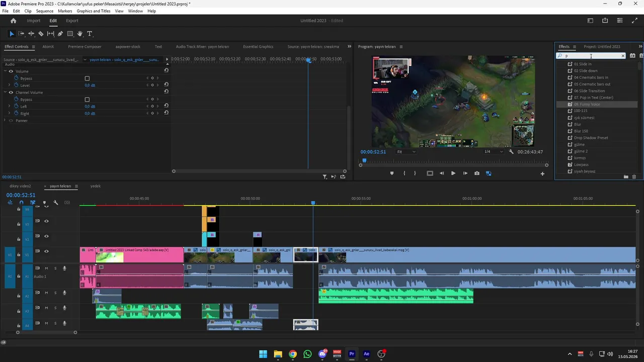Open the Sequence menu
Image resolution: width=644 pixels, height=362 pixels.
[x=45, y=11]
